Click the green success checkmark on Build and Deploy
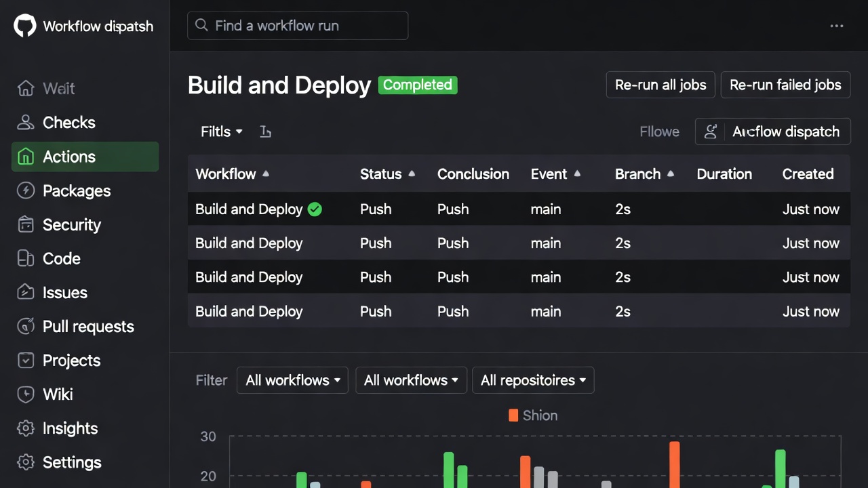Viewport: 868px width, 488px height. (x=314, y=209)
